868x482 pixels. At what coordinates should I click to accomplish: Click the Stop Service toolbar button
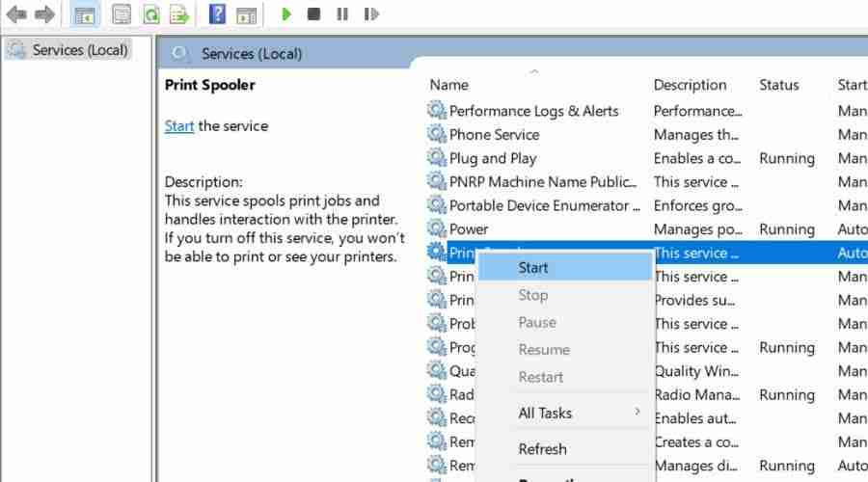[x=313, y=13]
